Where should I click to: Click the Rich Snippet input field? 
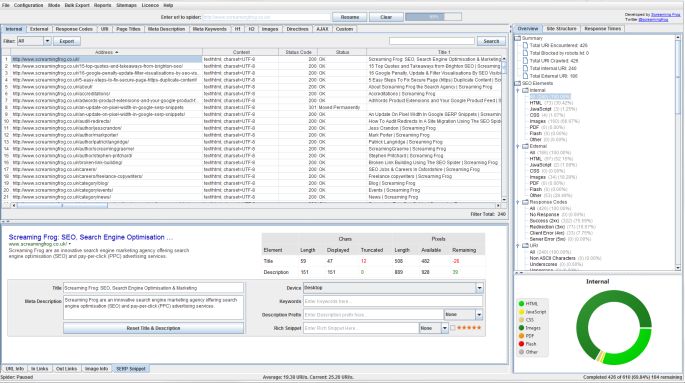(361, 328)
